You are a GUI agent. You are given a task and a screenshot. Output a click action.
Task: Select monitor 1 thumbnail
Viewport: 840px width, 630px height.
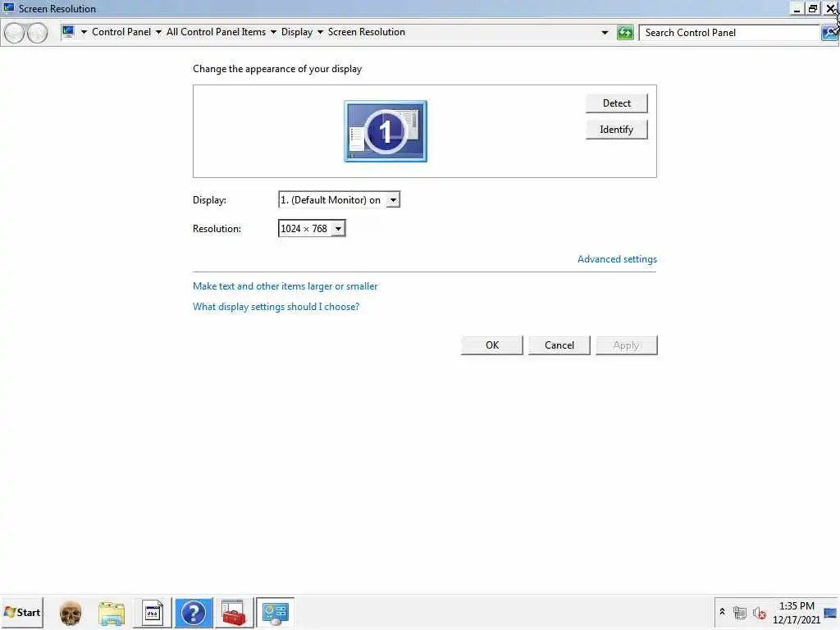[x=386, y=131]
